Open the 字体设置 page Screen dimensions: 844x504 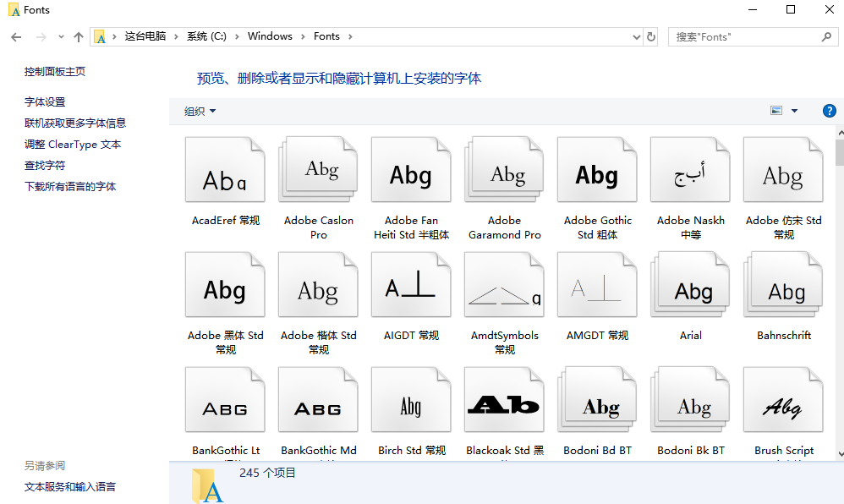tap(44, 101)
